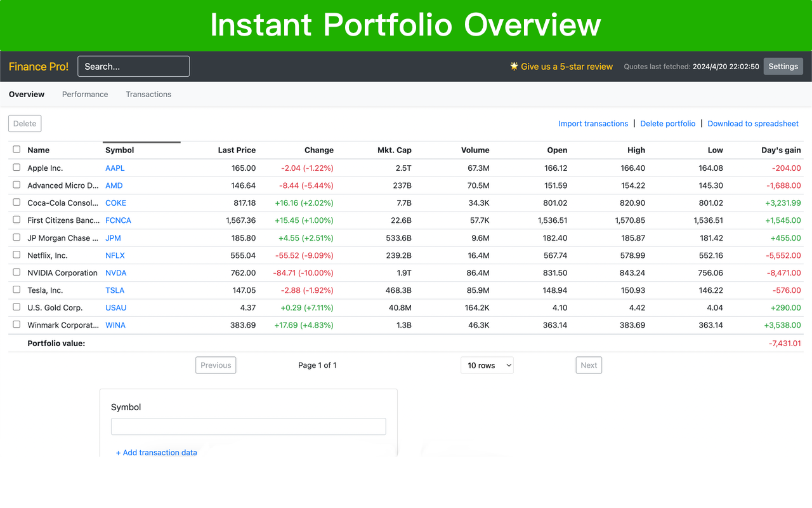This screenshot has height=508, width=812.
Task: Click Download to spreadsheet link
Action: coord(753,123)
